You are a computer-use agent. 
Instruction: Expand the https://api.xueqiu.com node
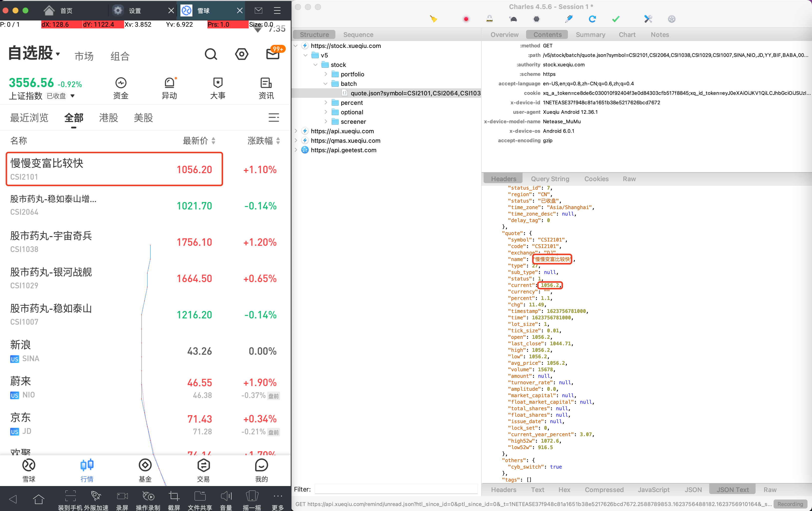296,131
